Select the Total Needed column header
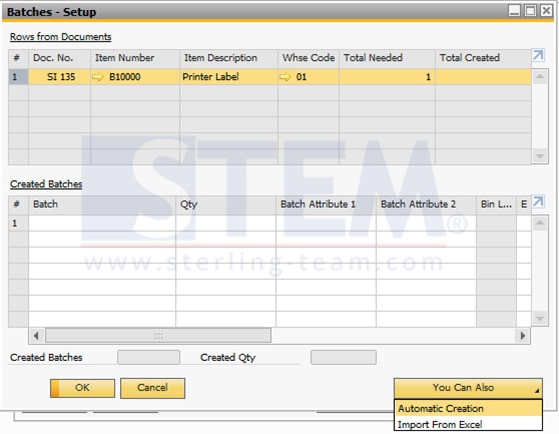This screenshot has width=559, height=434. coord(387,58)
